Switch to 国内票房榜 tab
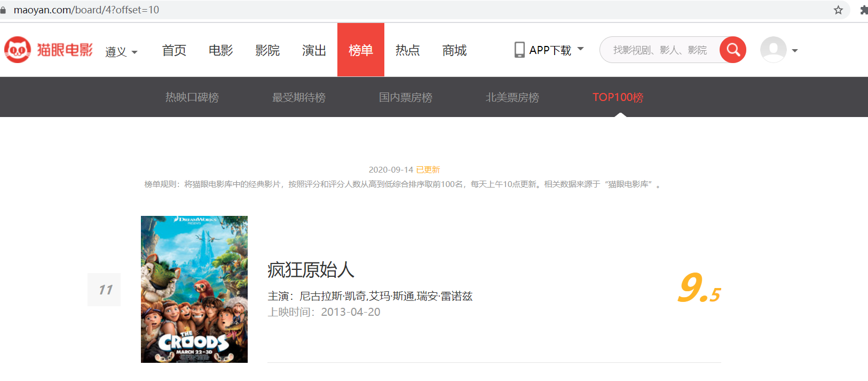 point(406,97)
